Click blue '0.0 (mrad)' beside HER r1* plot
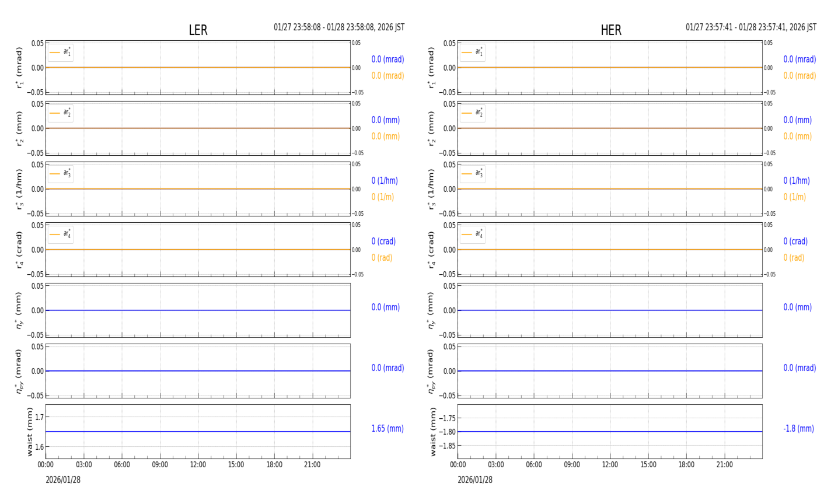Image resolution: width=824 pixels, height=504 pixels. pyautogui.click(x=799, y=60)
